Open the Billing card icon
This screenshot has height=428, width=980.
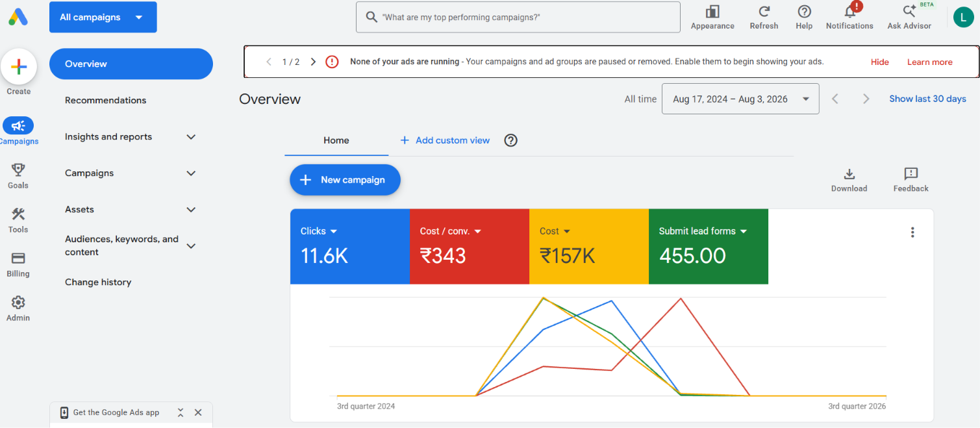pos(18,258)
